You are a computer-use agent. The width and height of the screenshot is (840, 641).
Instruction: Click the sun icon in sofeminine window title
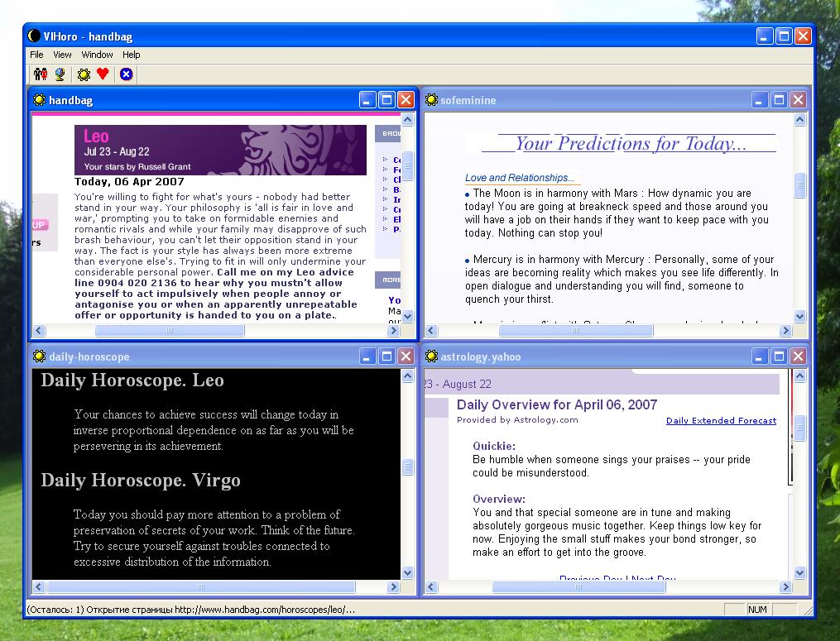point(431,100)
